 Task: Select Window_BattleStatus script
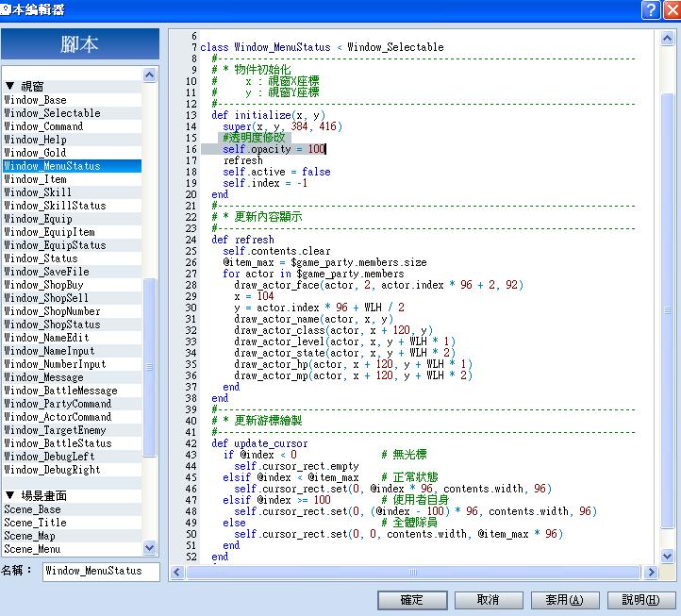click(72, 443)
